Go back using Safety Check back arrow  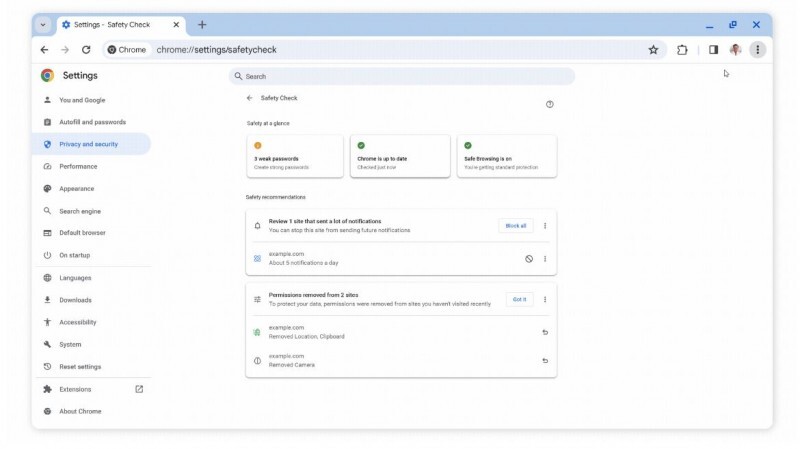click(x=250, y=98)
